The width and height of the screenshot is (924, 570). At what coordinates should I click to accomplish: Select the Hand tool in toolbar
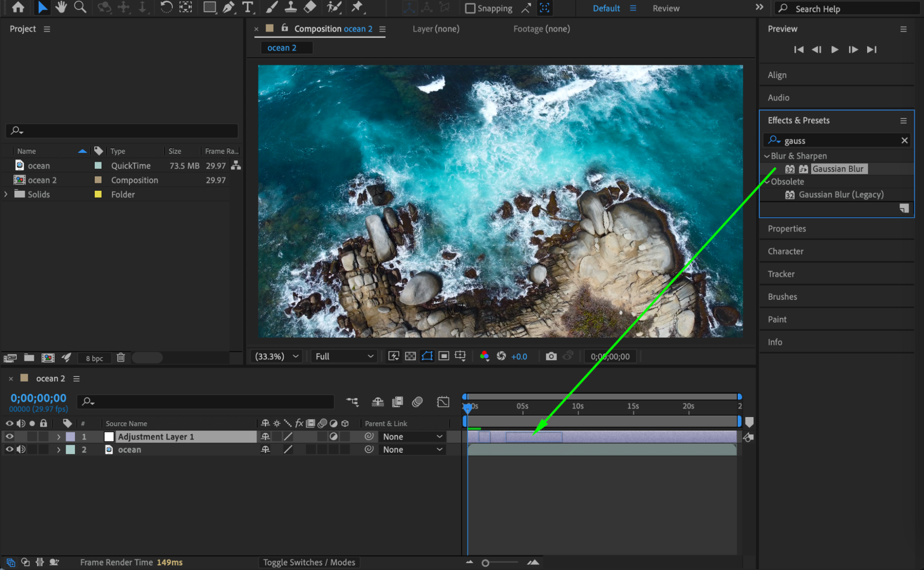coord(61,7)
